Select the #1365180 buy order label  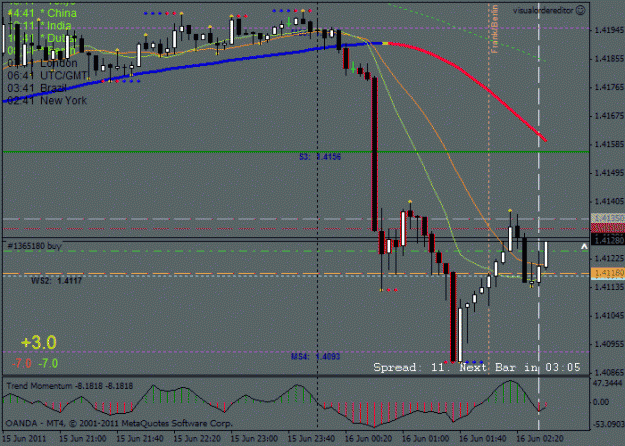click(34, 246)
